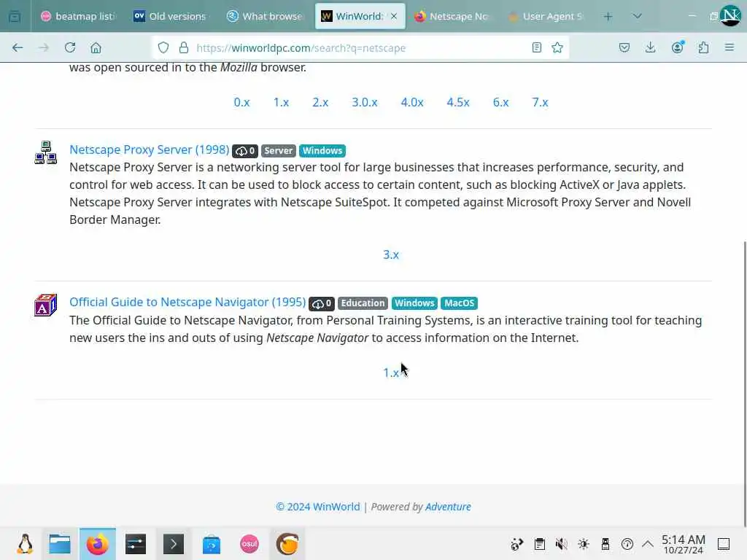Click the Server category badge
Viewport: 747px width, 560px height.
point(278,151)
